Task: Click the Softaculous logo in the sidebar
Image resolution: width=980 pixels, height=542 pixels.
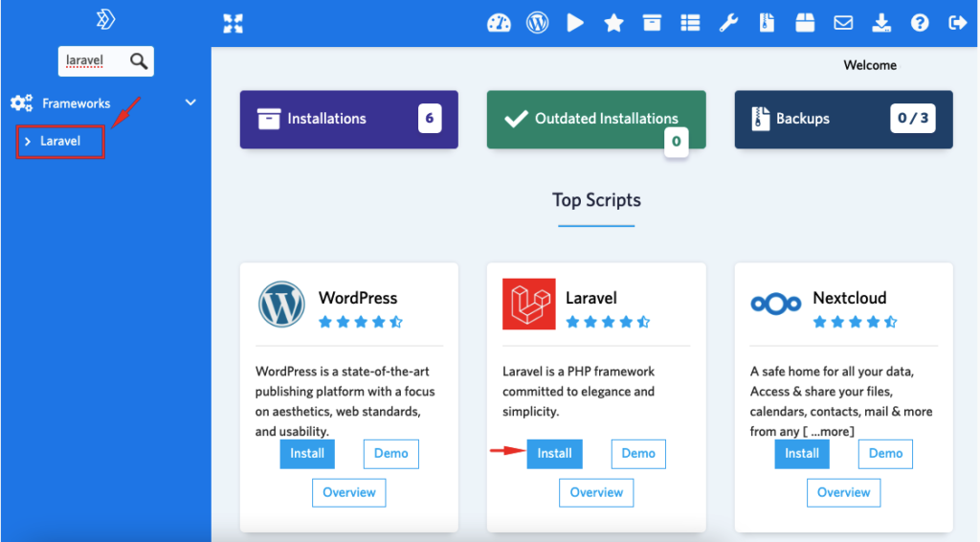Action: tap(105, 19)
